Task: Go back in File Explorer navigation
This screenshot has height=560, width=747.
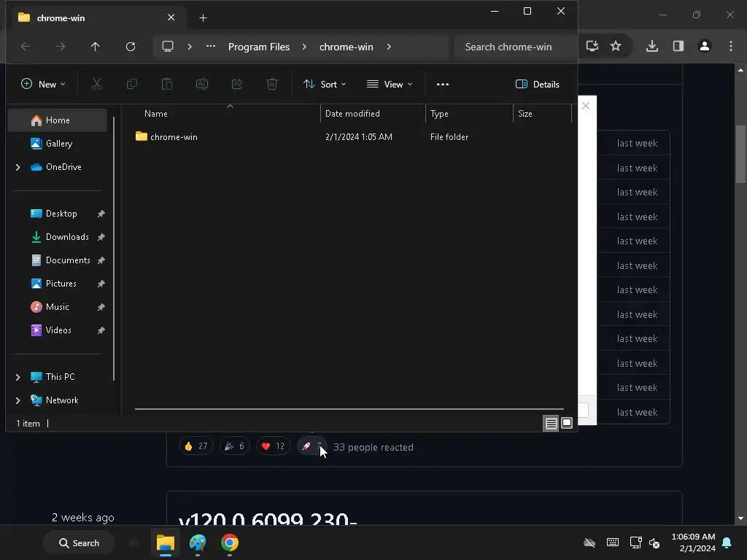Action: [26, 47]
